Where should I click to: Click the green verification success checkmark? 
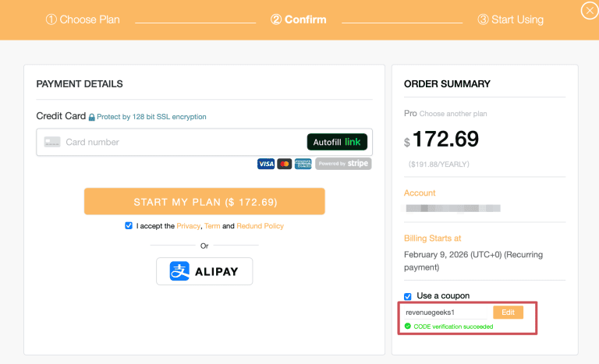[x=408, y=327]
